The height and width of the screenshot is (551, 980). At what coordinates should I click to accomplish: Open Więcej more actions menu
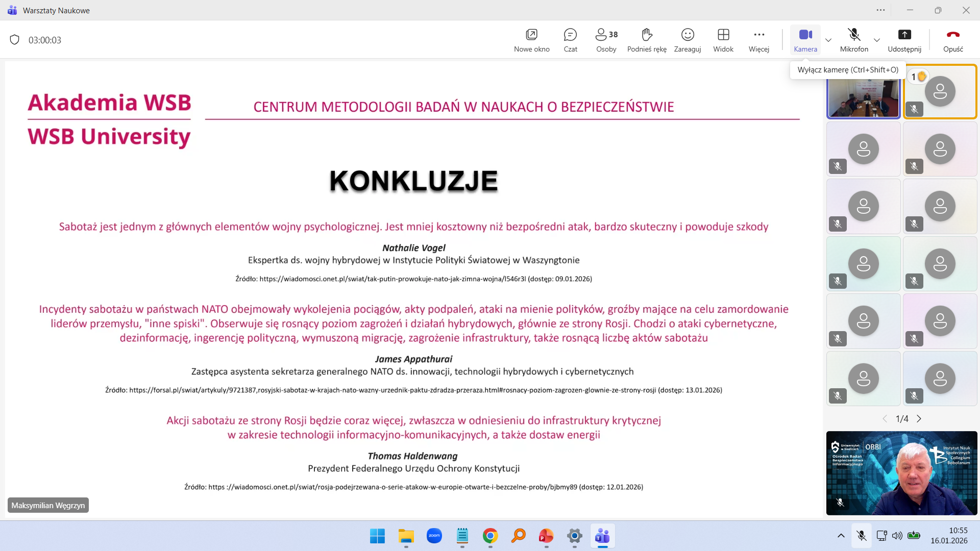coord(758,39)
